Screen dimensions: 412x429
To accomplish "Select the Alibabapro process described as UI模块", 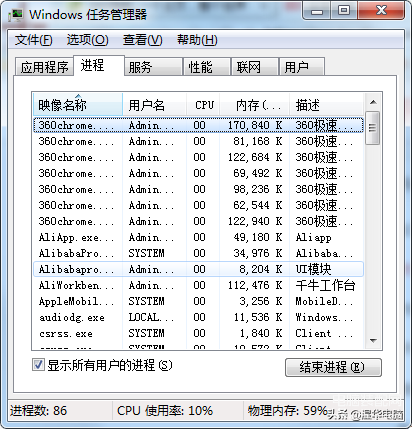I will 198,269.
